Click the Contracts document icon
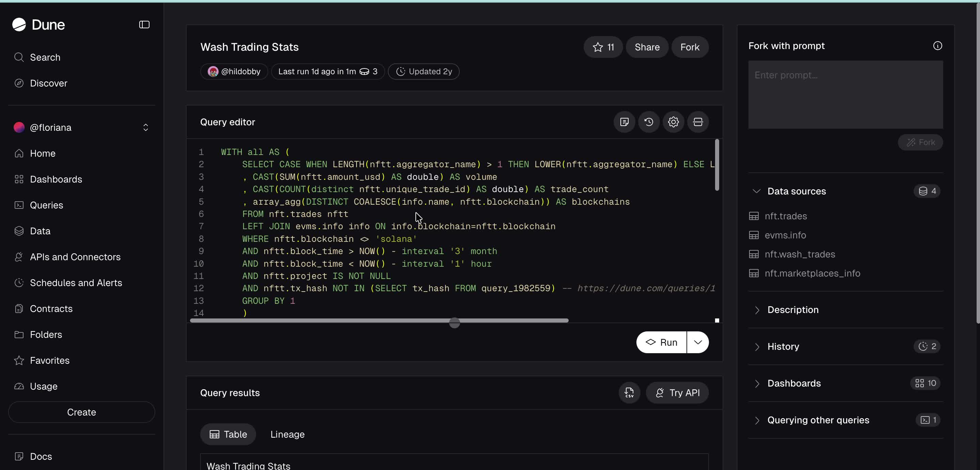Screen dimensions: 980x470 (19, 309)
